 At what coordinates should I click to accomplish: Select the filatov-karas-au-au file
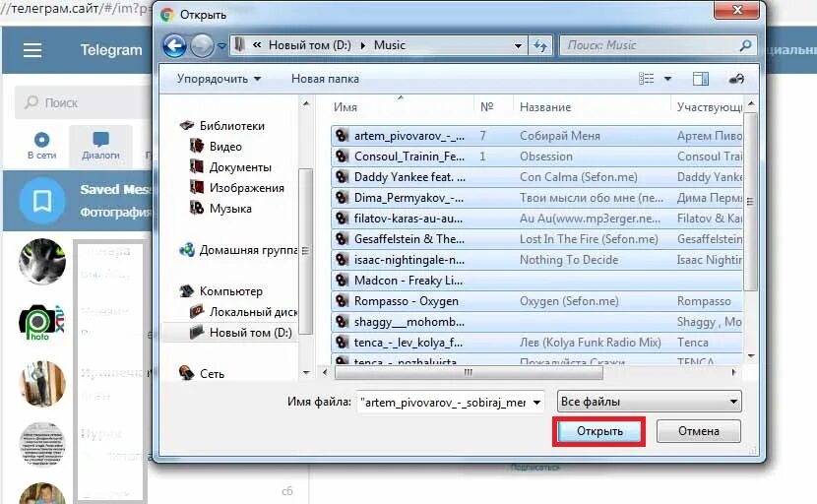(536, 219)
